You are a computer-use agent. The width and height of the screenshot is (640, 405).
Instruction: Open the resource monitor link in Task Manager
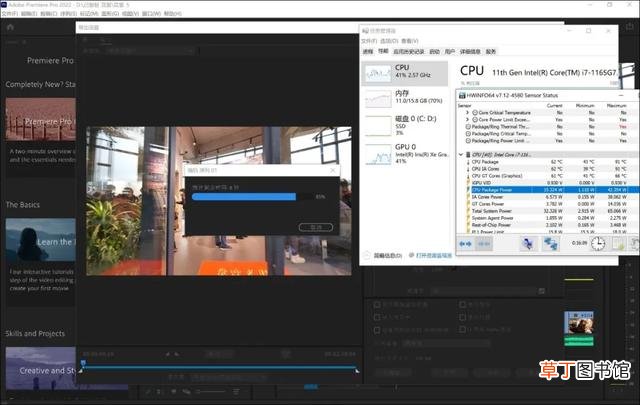(431, 255)
